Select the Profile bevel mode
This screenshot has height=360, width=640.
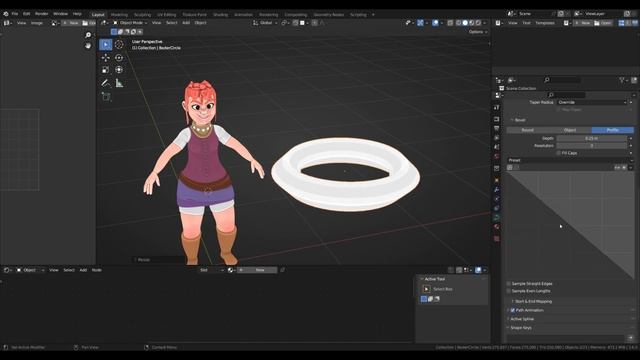click(613, 130)
